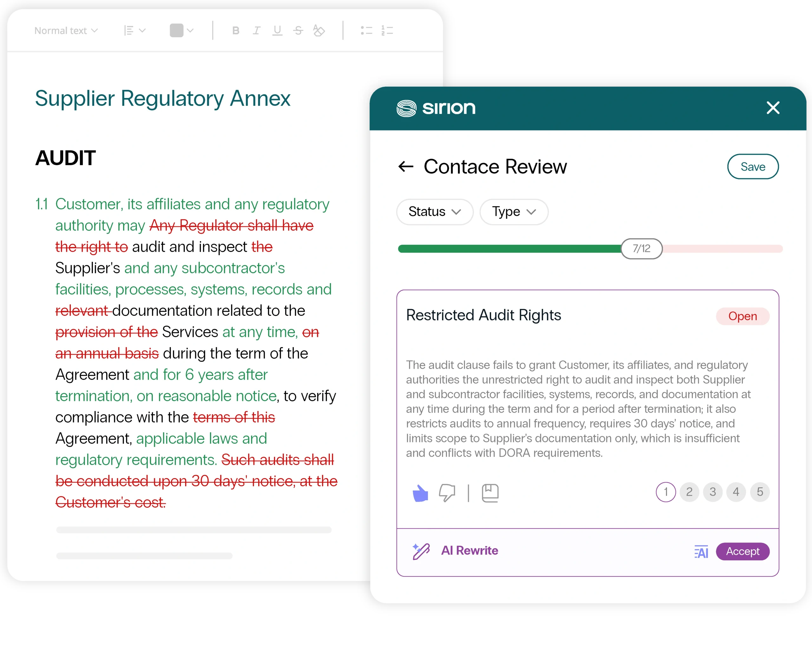The height and width of the screenshot is (666, 812).
Task: Toggle bold formatting in toolbar
Action: click(x=236, y=31)
